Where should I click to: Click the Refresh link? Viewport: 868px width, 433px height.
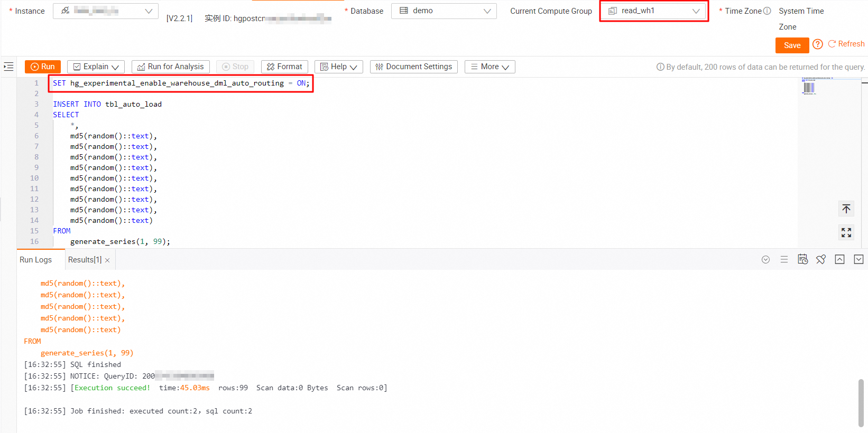[x=846, y=44]
